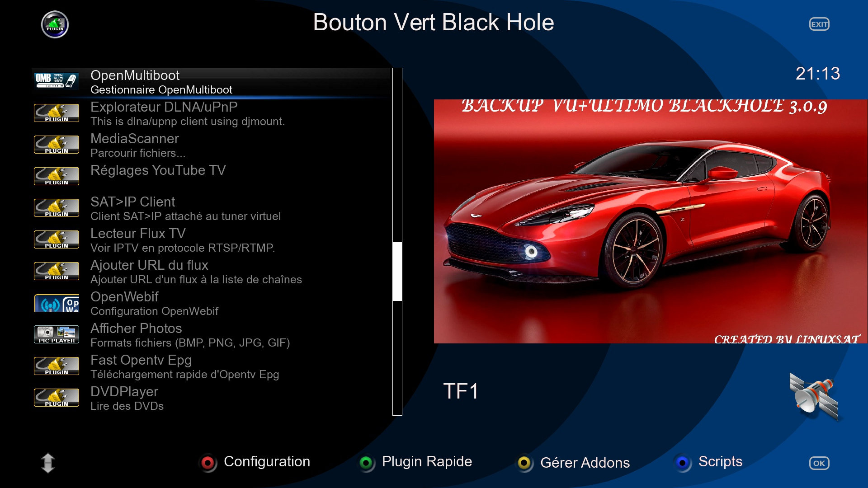Click the OpenWebif plugin icon
Screen dimensions: 868x488
pos(57,303)
